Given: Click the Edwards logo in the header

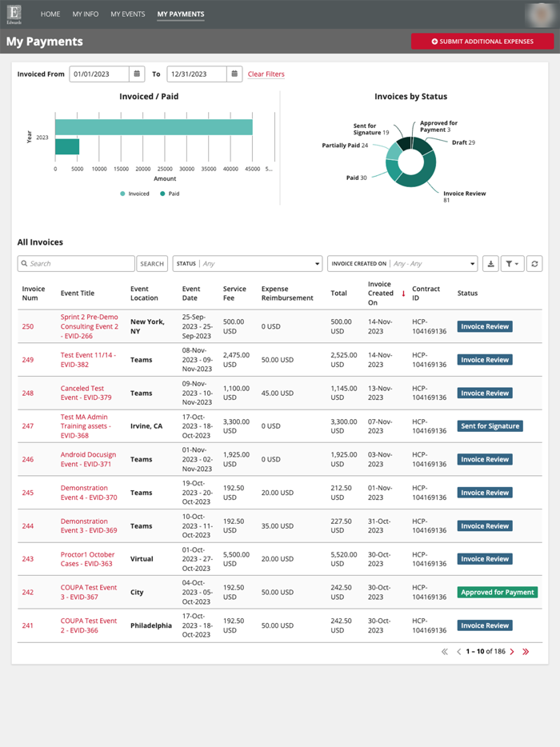Looking at the screenshot, I should [14, 14].
